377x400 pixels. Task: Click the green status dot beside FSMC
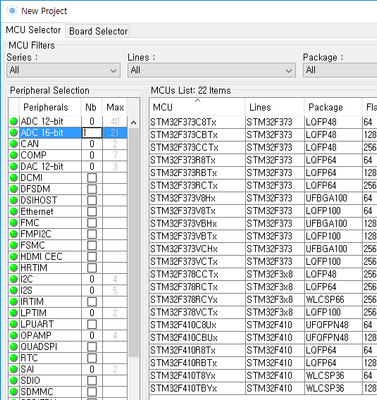click(x=14, y=246)
